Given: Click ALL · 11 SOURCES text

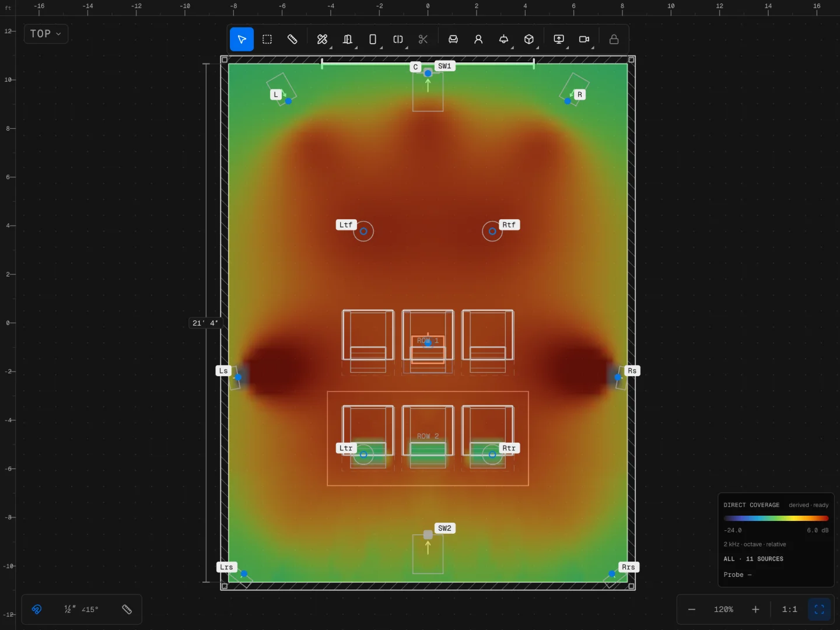Looking at the screenshot, I should click(x=753, y=559).
